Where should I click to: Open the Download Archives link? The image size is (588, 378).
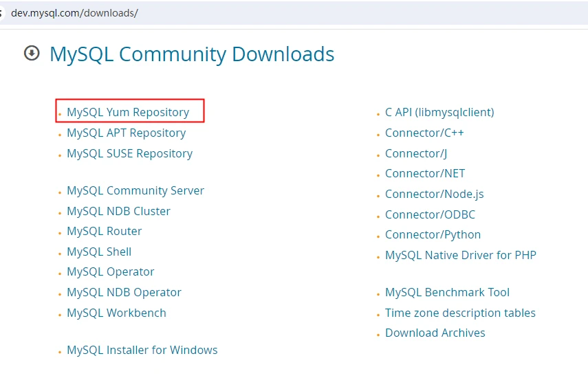pos(435,333)
